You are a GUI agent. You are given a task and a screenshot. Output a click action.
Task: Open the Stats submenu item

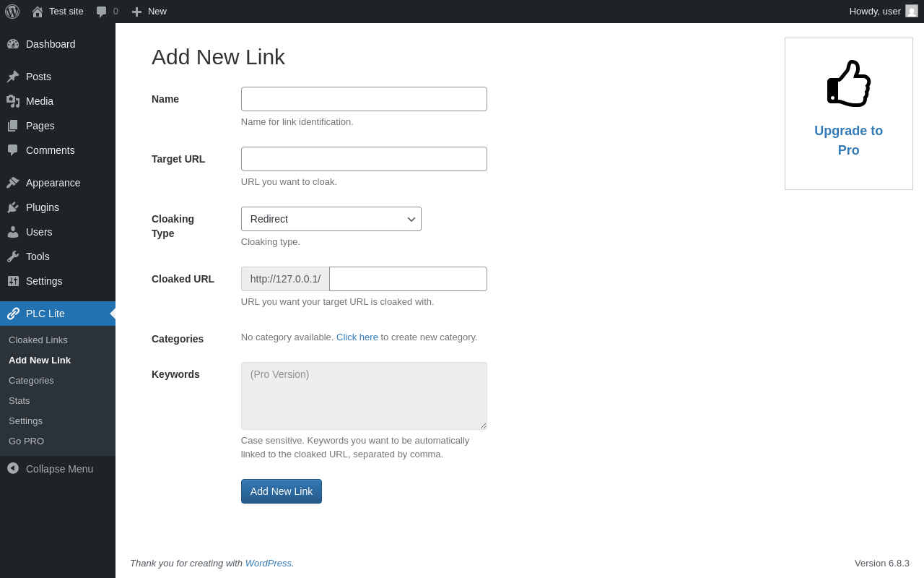coord(19,400)
